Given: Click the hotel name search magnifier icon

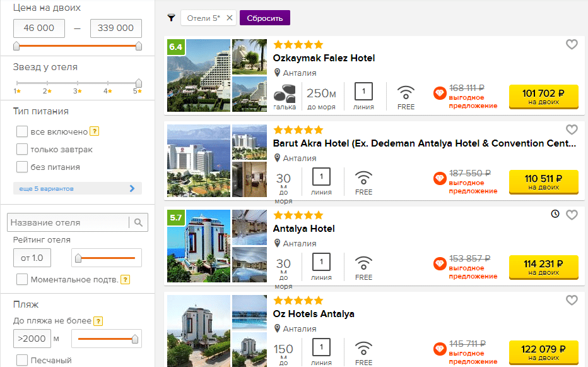Looking at the screenshot, I should point(138,222).
